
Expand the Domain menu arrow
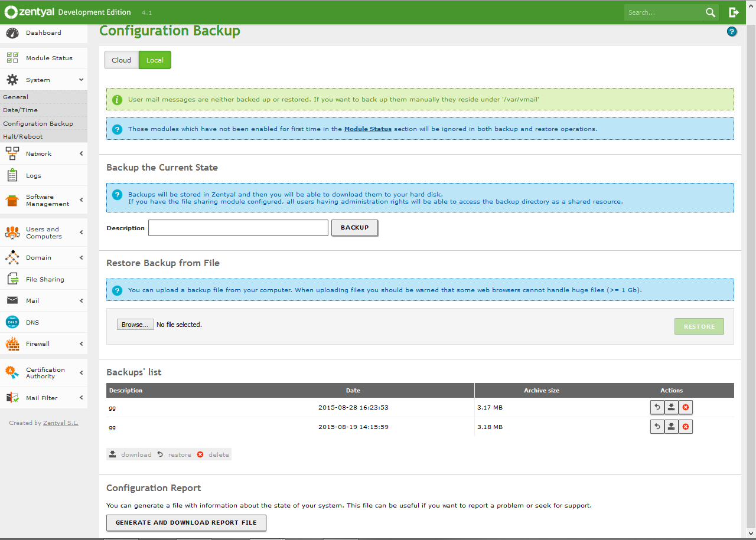(81, 257)
